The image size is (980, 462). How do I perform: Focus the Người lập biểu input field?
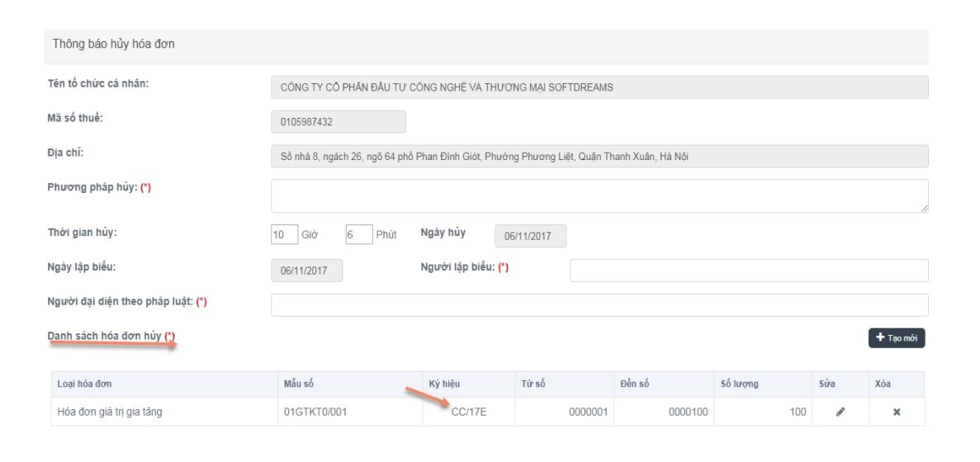pyautogui.click(x=748, y=271)
